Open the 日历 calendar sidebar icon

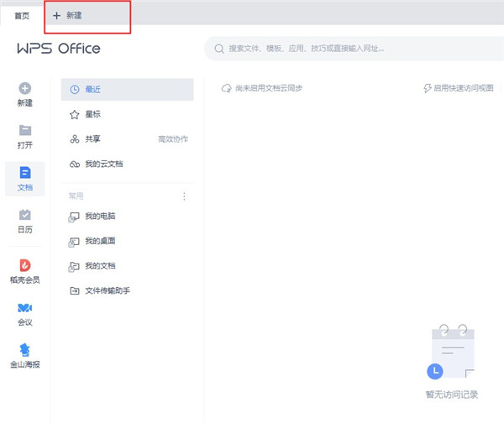pos(24,215)
